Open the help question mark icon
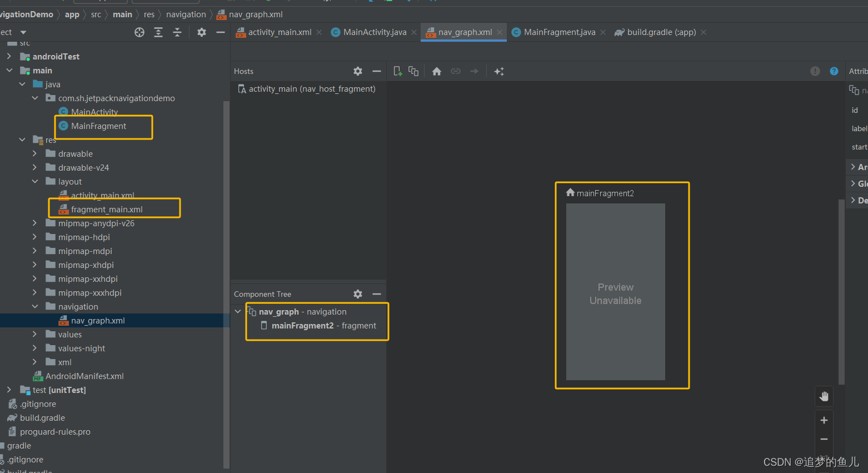This screenshot has height=473, width=868. click(834, 71)
